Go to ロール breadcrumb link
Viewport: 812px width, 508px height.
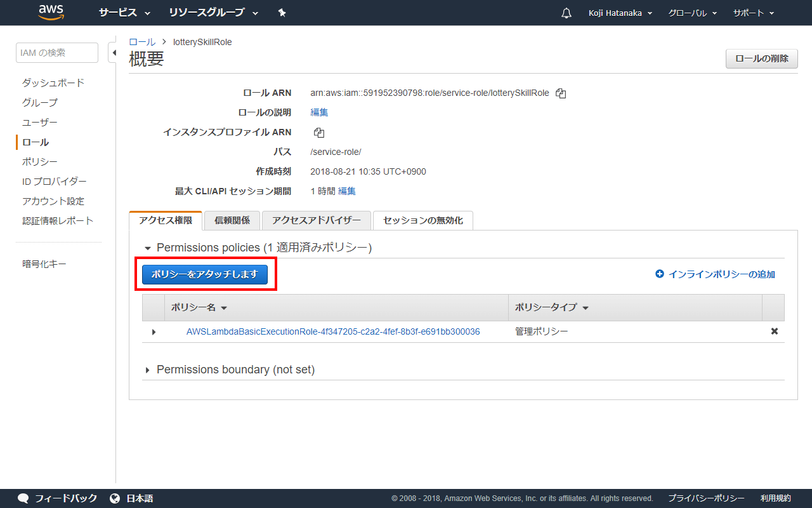click(x=142, y=42)
